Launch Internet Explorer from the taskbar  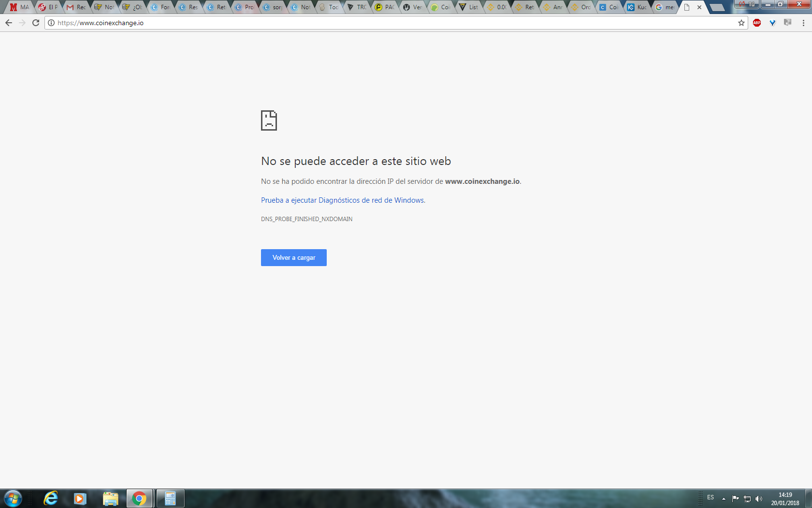tap(51, 498)
